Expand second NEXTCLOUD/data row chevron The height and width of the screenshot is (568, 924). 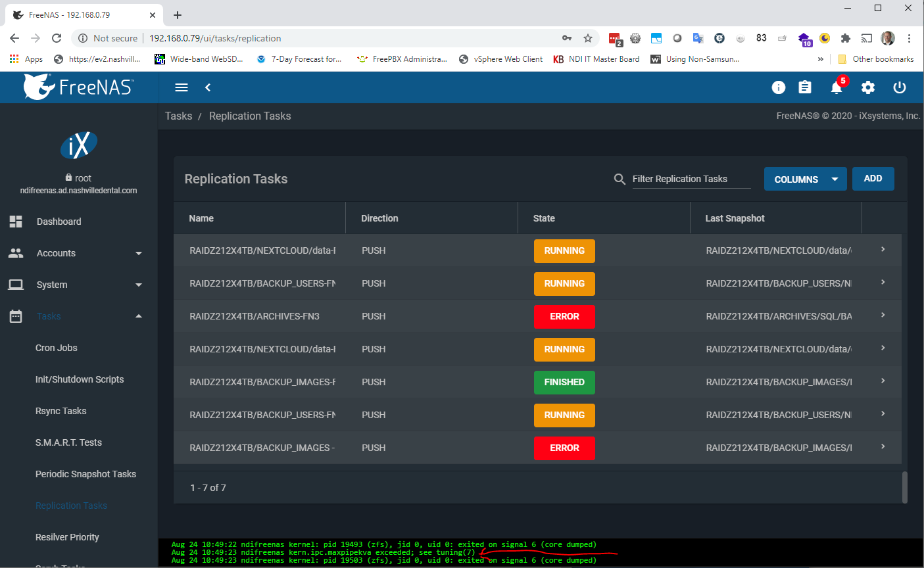(x=883, y=348)
